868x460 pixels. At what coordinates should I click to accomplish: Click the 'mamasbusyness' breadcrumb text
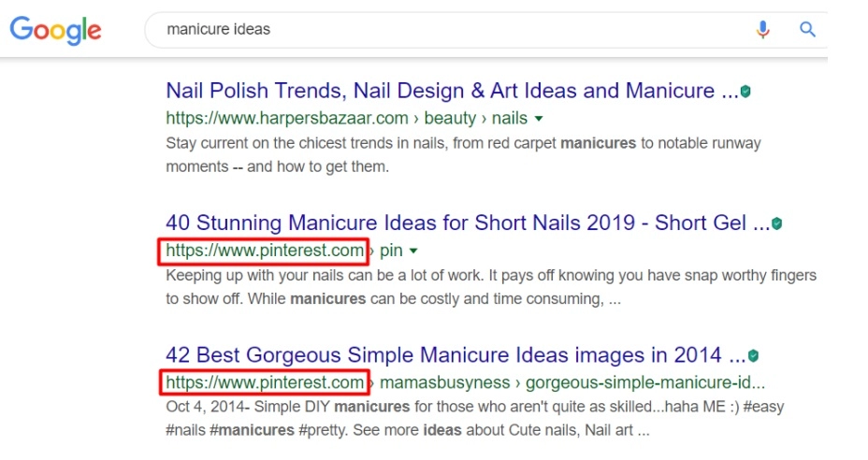coord(444,382)
